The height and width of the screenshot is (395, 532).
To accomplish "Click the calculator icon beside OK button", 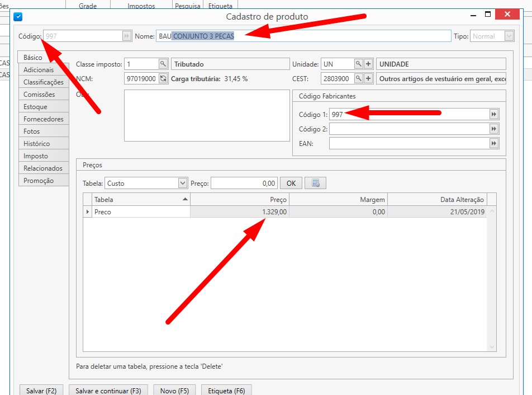I will 315,183.
